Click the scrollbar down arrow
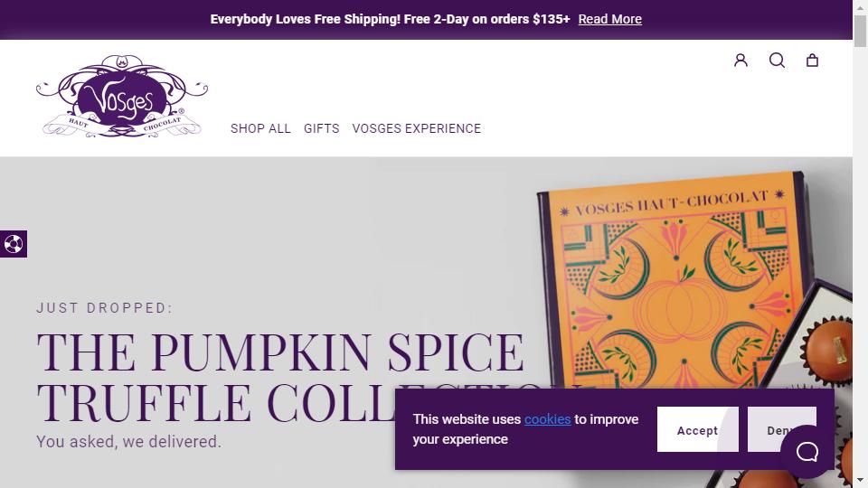The height and width of the screenshot is (488, 868). tap(860, 481)
